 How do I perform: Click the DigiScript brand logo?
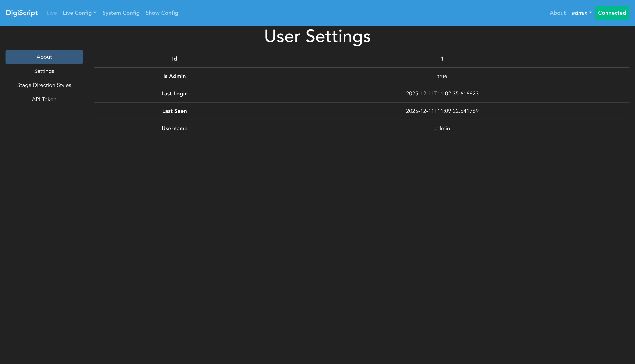[22, 13]
